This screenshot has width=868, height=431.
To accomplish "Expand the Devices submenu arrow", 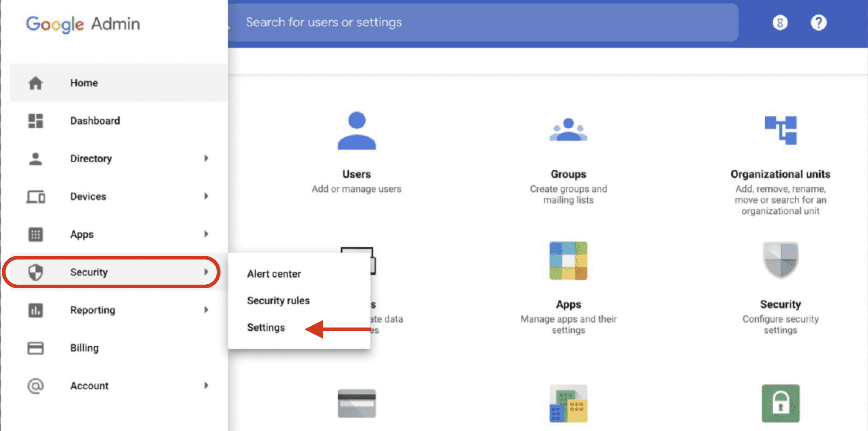I will click(206, 196).
